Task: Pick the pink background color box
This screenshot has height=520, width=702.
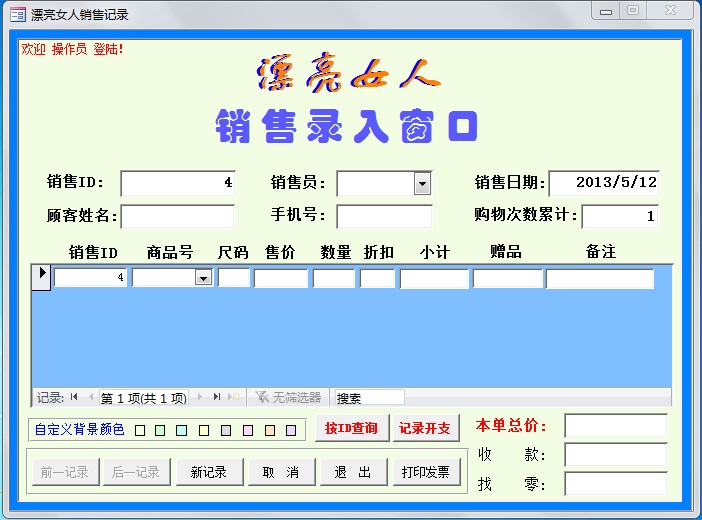Action: click(248, 430)
